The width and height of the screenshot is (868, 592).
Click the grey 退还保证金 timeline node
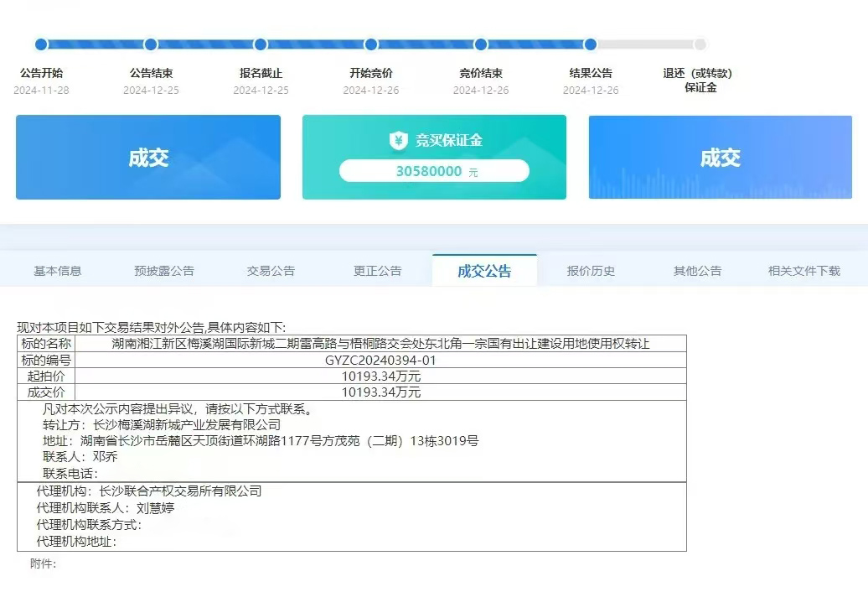tap(700, 44)
